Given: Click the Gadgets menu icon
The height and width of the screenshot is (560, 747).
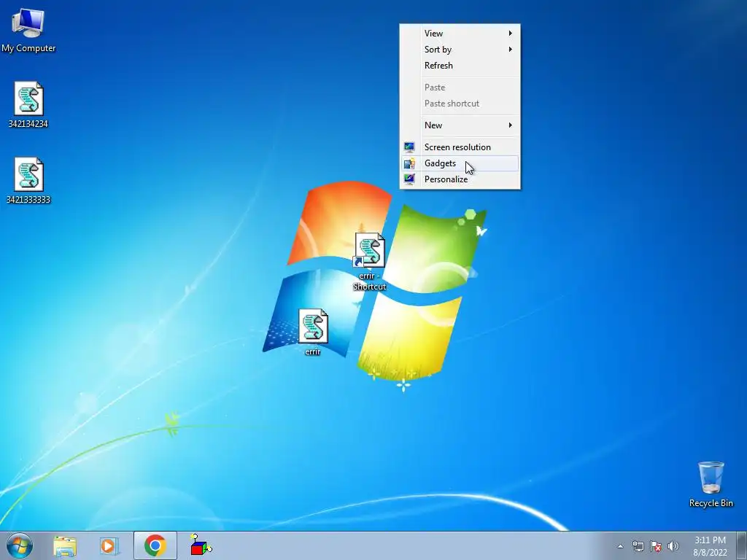Looking at the screenshot, I should click(409, 163).
